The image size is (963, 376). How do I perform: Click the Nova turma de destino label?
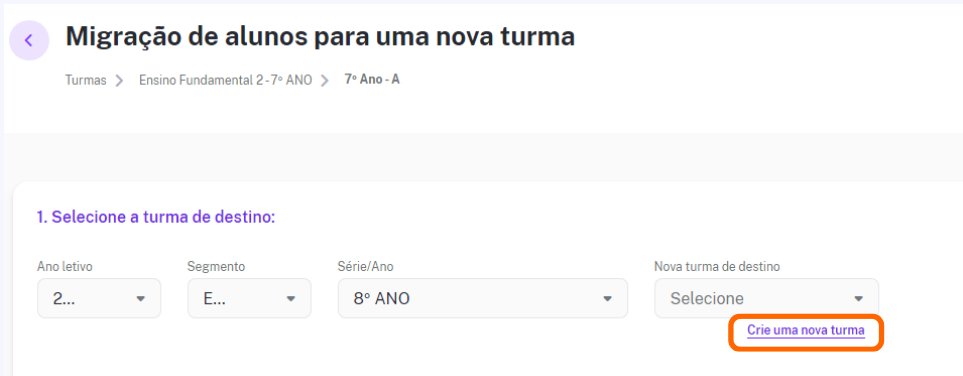tap(717, 267)
